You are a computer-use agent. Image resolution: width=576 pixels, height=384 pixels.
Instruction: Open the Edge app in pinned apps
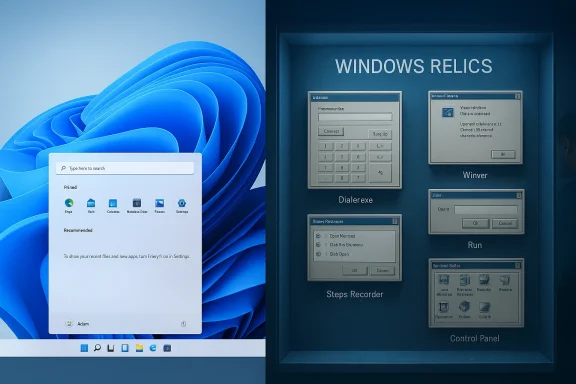click(69, 203)
